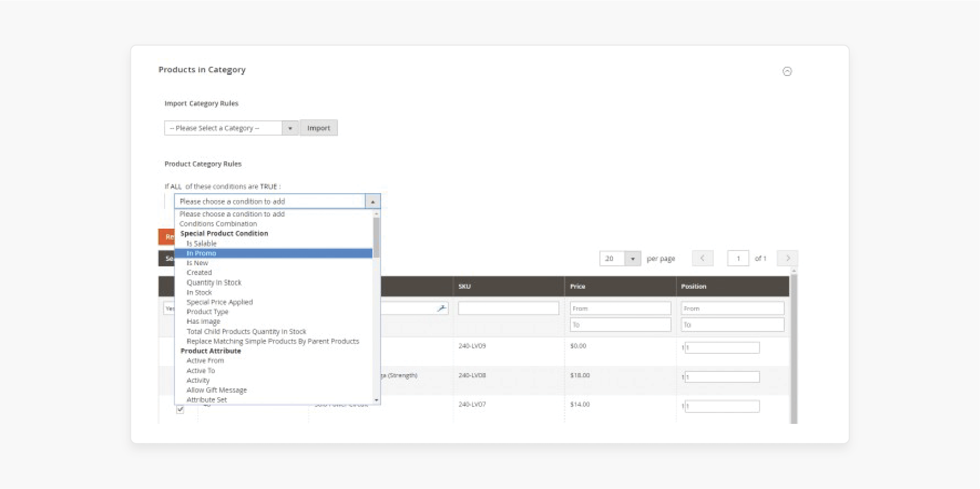This screenshot has width=980, height=489.
Task: Choose the In Stock option
Action: [x=199, y=292]
